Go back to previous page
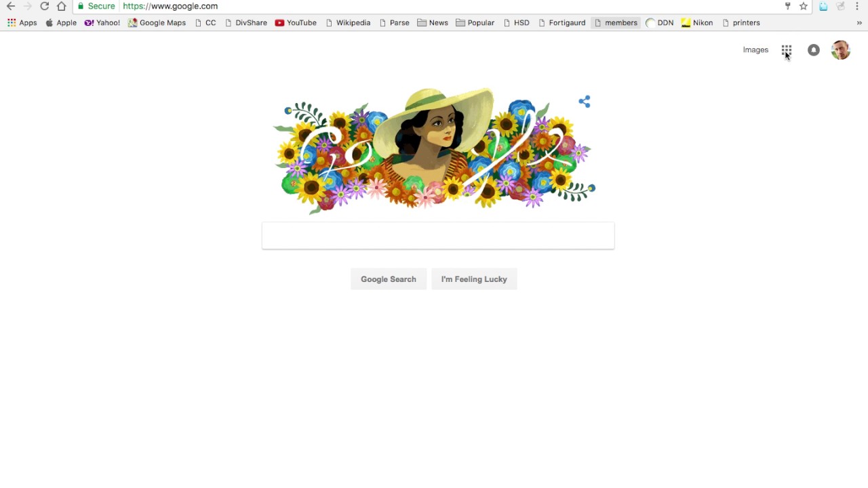868x488 pixels. [x=11, y=6]
